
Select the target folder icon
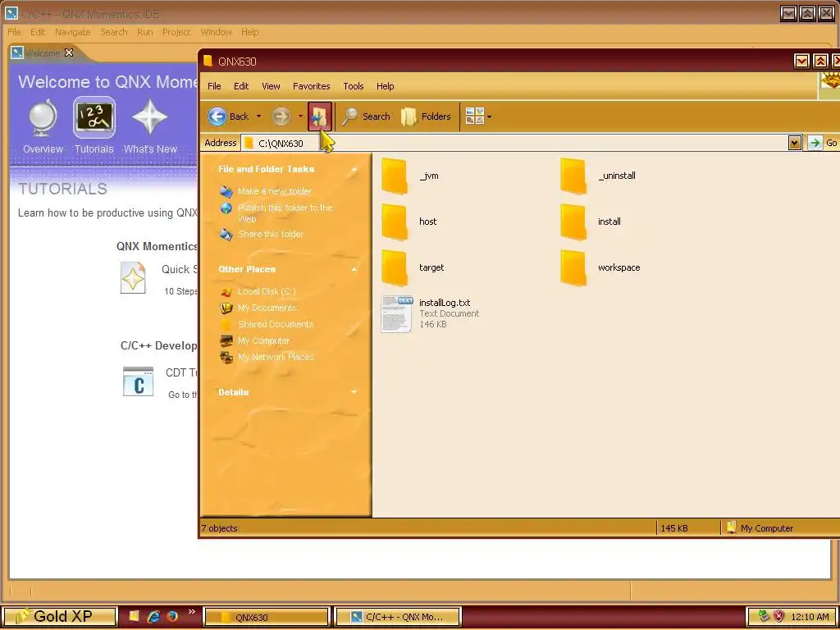click(395, 268)
